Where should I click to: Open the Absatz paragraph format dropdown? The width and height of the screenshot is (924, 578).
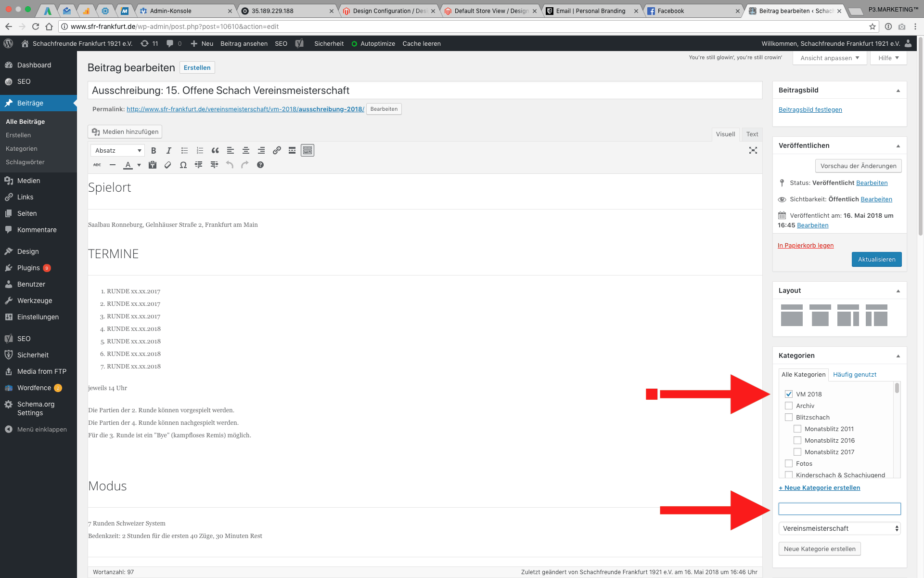[x=118, y=151]
